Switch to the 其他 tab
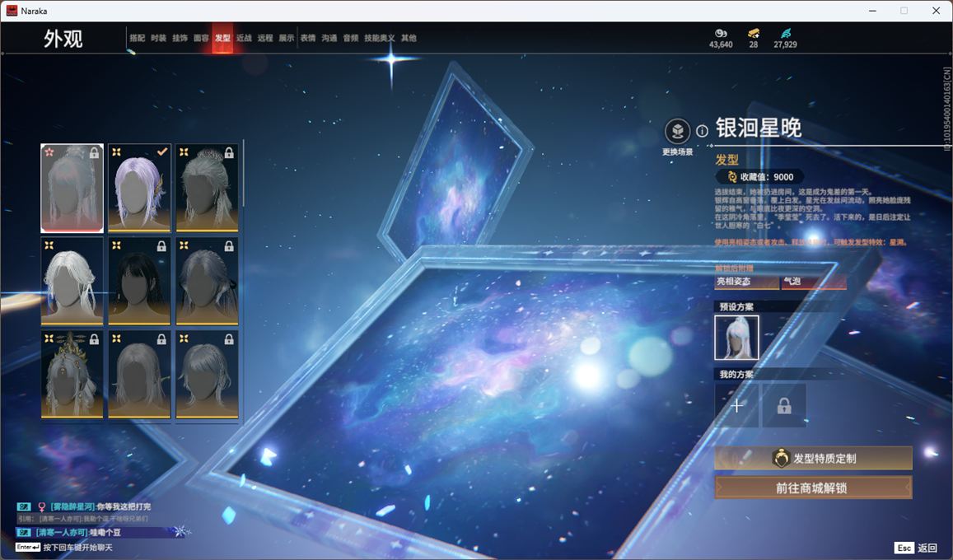 pyautogui.click(x=409, y=38)
